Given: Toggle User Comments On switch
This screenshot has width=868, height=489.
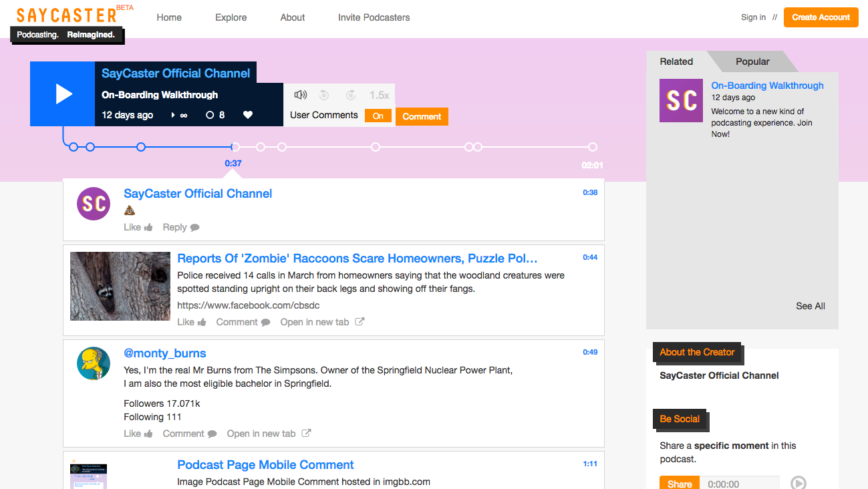Looking at the screenshot, I should (x=378, y=116).
